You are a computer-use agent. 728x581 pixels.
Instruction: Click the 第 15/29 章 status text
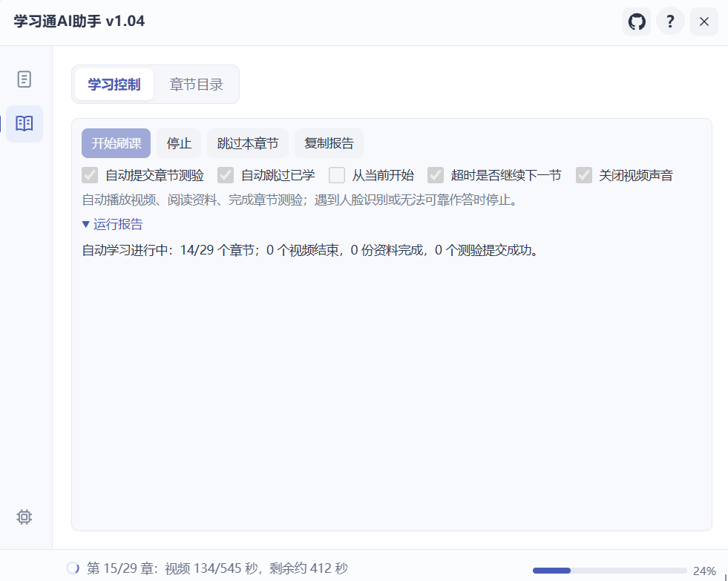tap(217, 568)
